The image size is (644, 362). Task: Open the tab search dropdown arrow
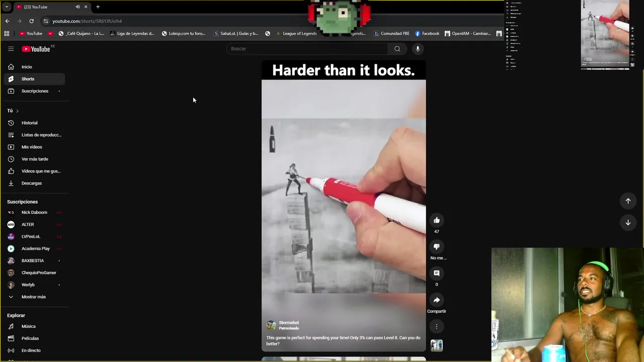click(7, 7)
